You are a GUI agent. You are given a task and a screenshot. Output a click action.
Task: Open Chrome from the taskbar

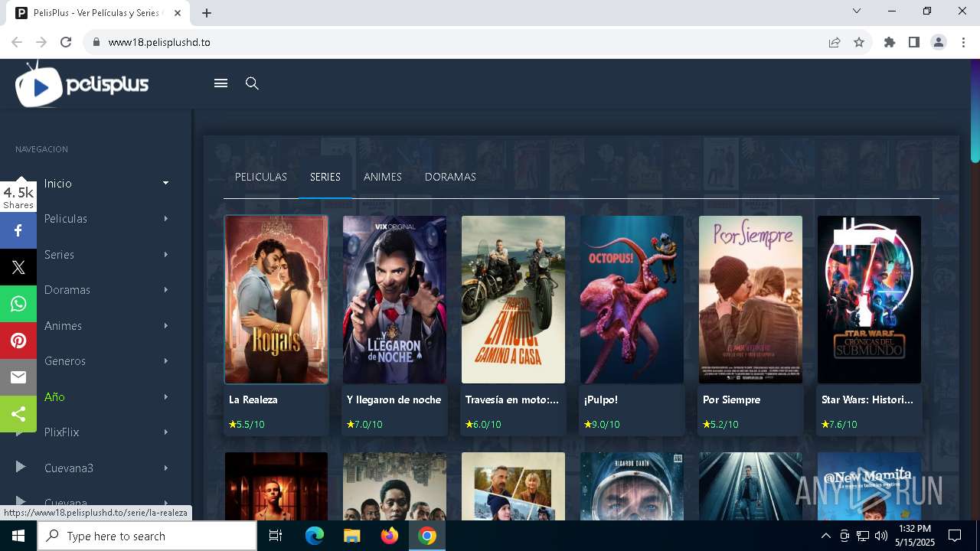click(427, 536)
